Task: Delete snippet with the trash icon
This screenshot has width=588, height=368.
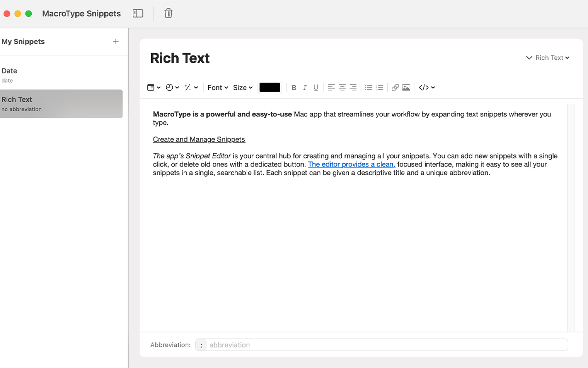Action: click(x=168, y=13)
